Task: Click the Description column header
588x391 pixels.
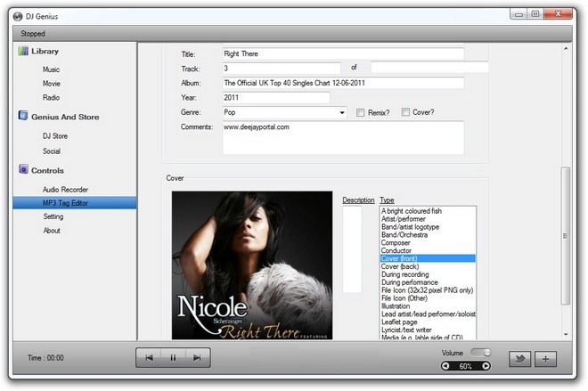Action: pyautogui.click(x=358, y=200)
